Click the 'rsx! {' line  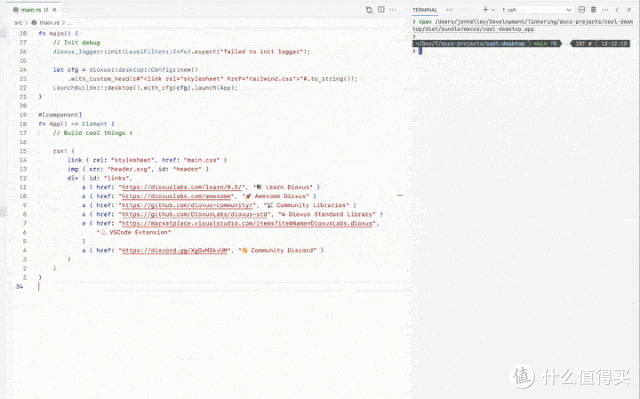pos(64,151)
